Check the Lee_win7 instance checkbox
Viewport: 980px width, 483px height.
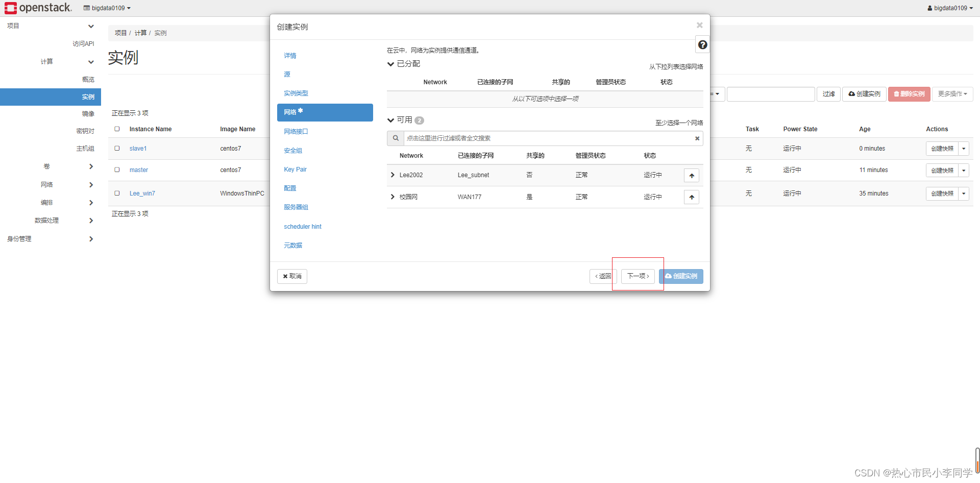tap(117, 193)
